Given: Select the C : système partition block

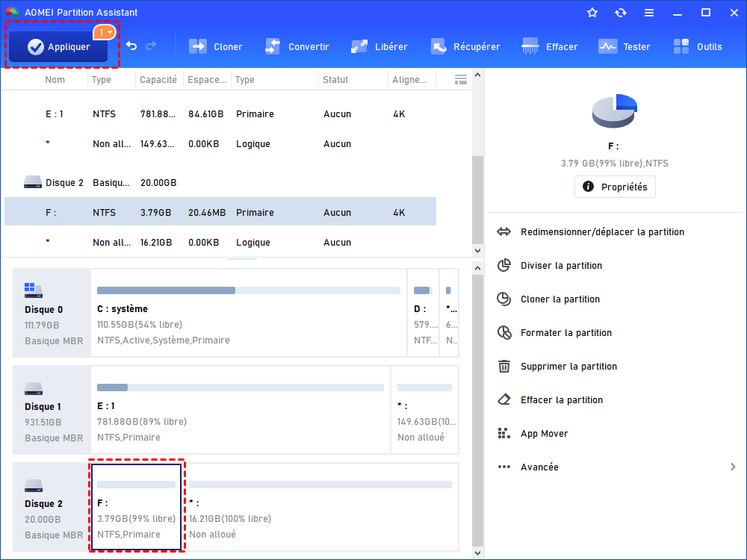Looking at the screenshot, I should [249, 313].
